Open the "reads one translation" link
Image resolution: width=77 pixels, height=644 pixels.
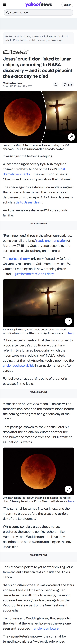pyautogui.click(x=51, y=240)
